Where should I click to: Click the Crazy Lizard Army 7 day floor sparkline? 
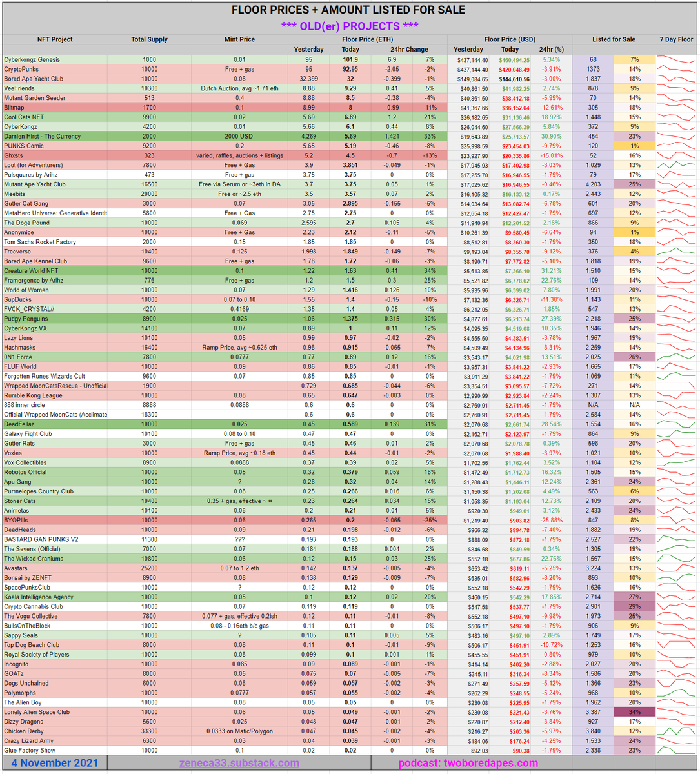tap(676, 741)
